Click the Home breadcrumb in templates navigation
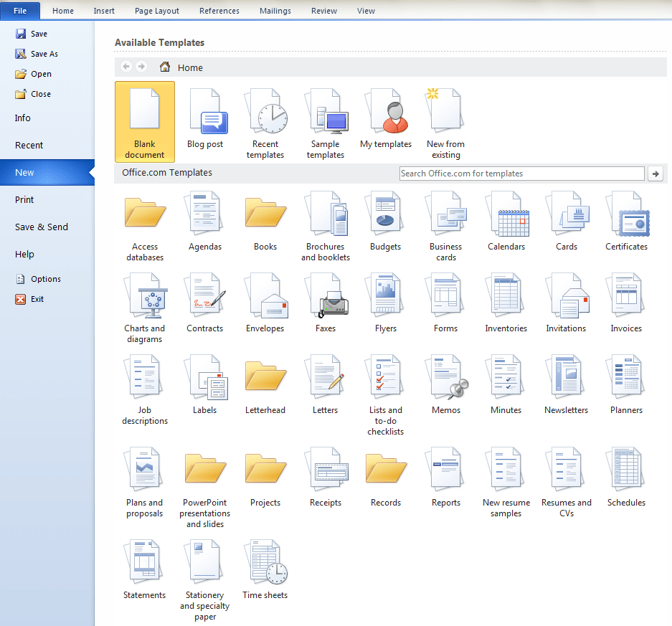Screen dimensions: 672x626 tap(186, 67)
